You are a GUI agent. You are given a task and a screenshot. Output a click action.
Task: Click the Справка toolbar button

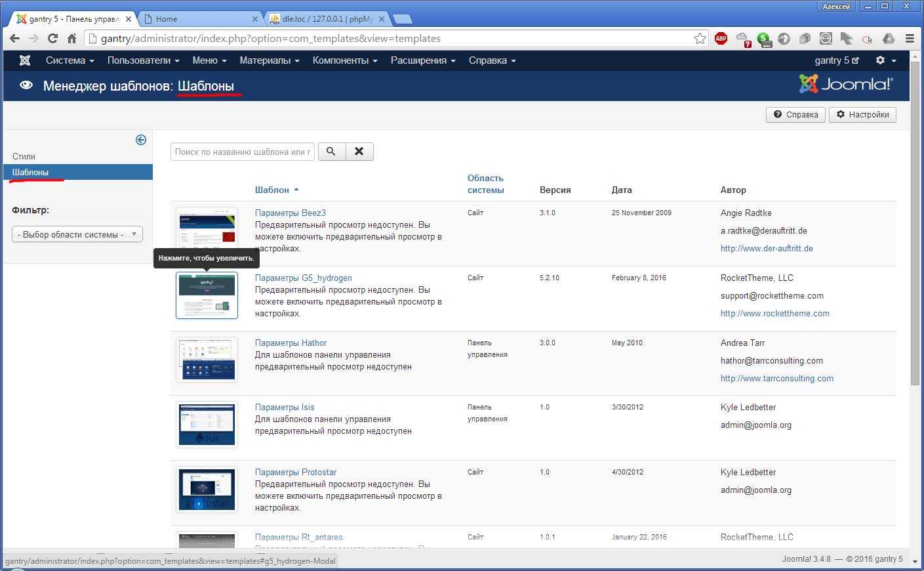tap(795, 114)
